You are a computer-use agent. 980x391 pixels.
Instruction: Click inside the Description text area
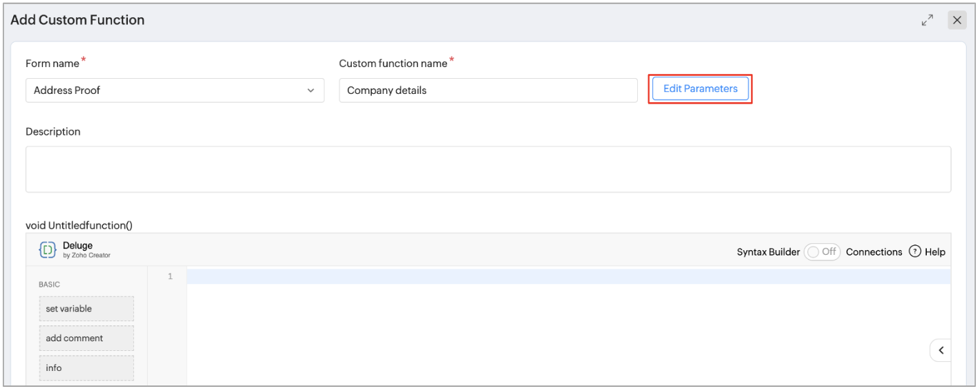(488, 169)
